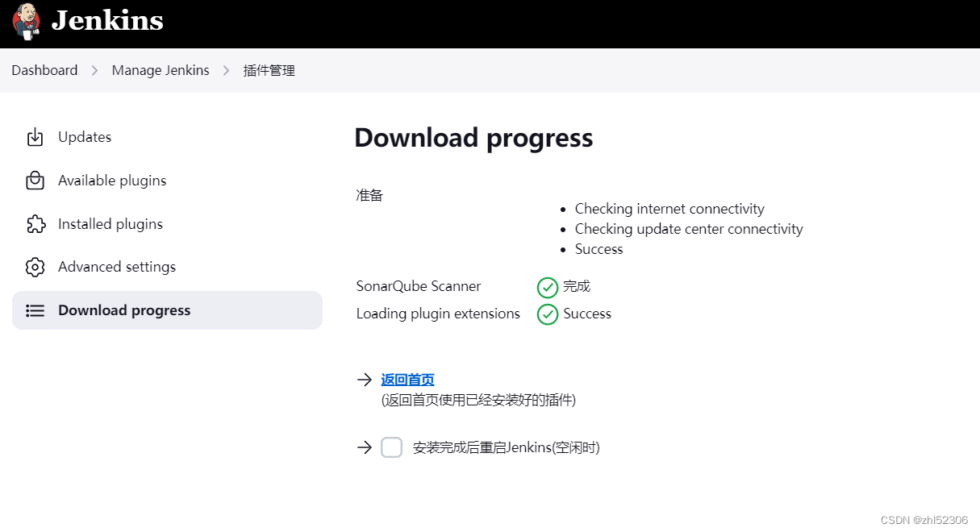Screen dimensions: 980x532
Task: Enable restart Jenkins after install checkbox
Action: coord(392,447)
